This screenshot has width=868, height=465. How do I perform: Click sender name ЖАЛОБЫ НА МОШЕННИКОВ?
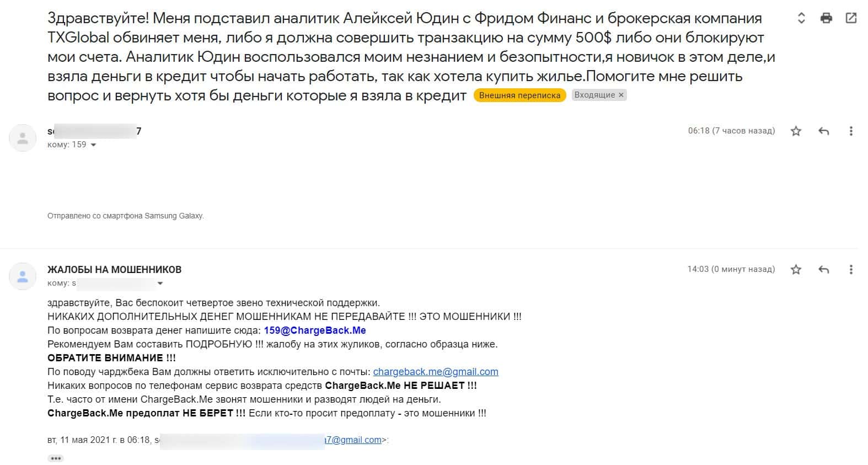pos(114,270)
